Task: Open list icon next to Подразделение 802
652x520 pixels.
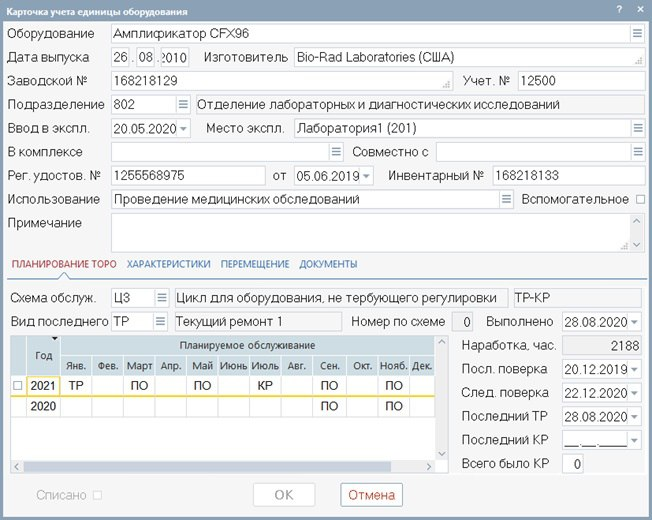Action: point(183,104)
